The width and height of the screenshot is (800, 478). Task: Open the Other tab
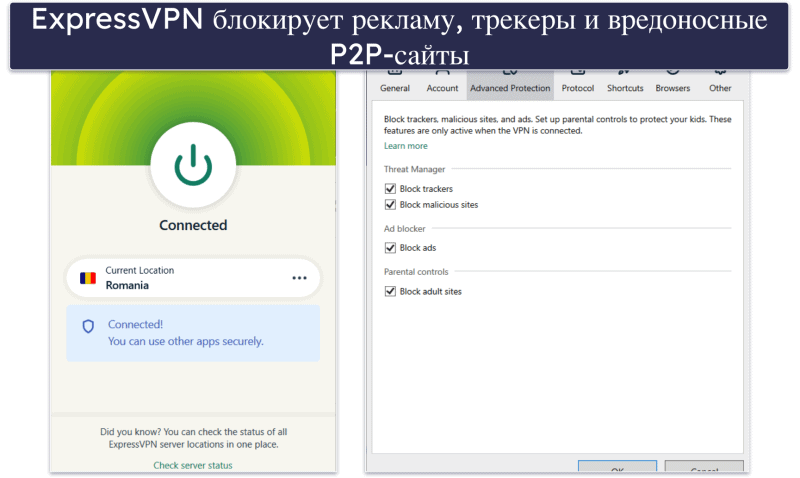720,84
